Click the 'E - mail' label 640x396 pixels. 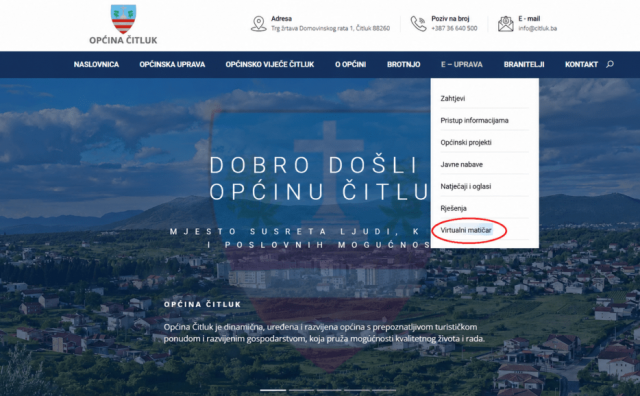click(529, 19)
